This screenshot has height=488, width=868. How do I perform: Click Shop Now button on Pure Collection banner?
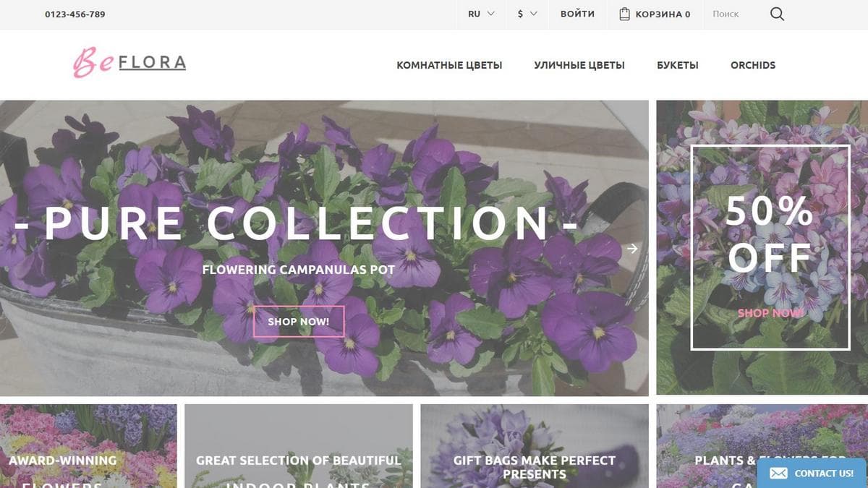pyautogui.click(x=299, y=322)
